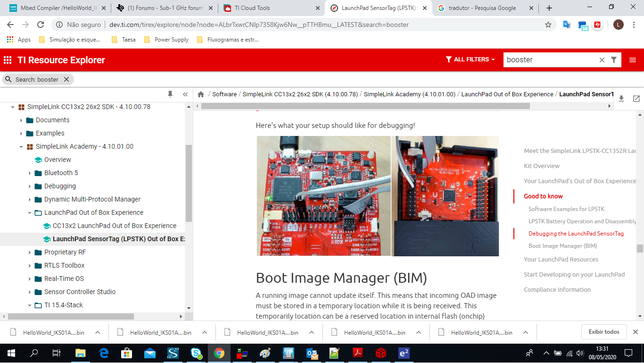Open the Debugging tree folder
644x363 pixels.
tap(60, 186)
